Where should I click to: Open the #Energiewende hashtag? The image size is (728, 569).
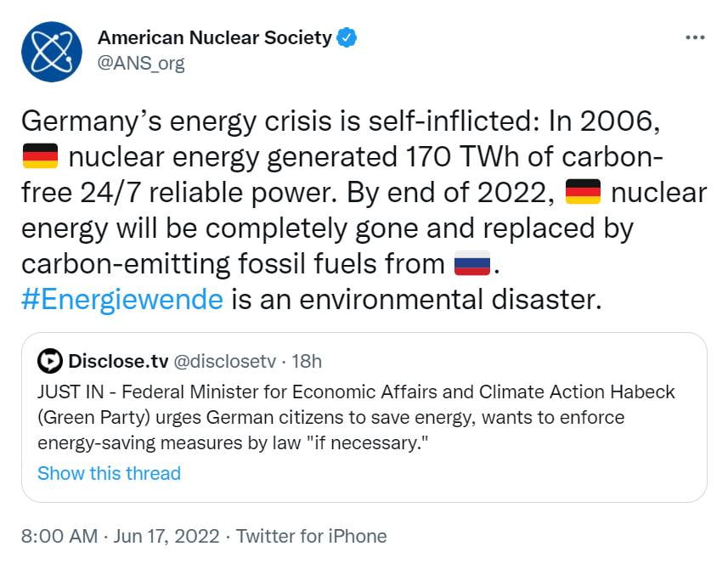point(121,300)
